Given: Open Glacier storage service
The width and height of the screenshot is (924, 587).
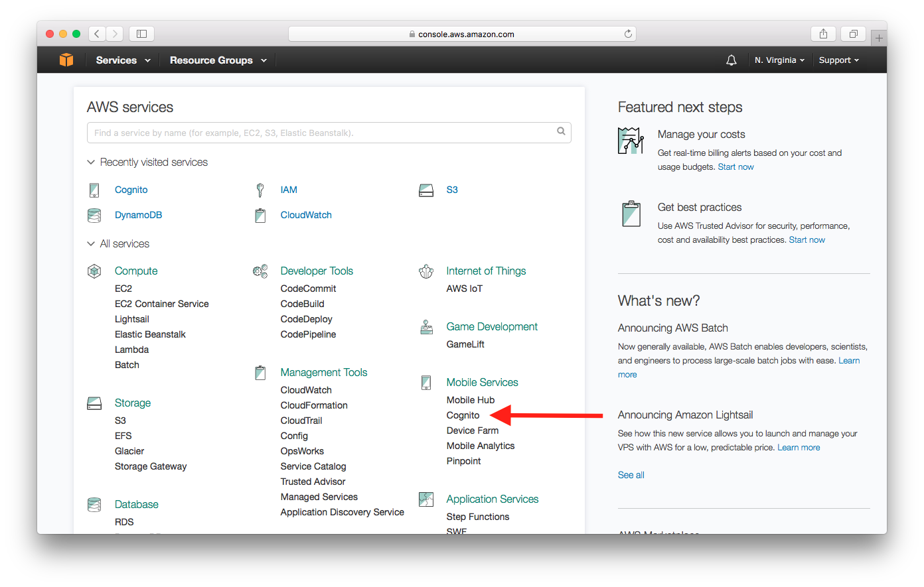Looking at the screenshot, I should (129, 451).
